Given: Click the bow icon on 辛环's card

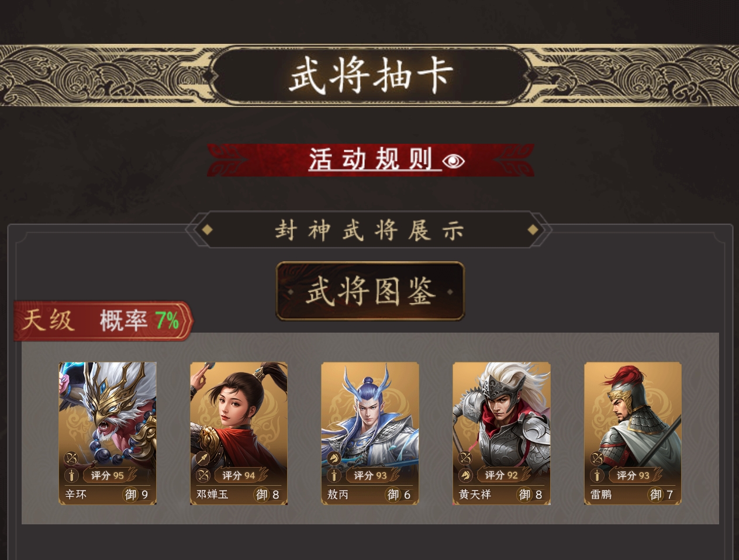Looking at the screenshot, I should click(x=71, y=459).
